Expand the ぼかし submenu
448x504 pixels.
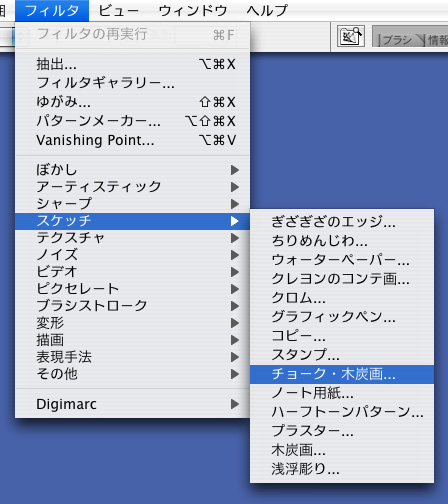(x=132, y=170)
